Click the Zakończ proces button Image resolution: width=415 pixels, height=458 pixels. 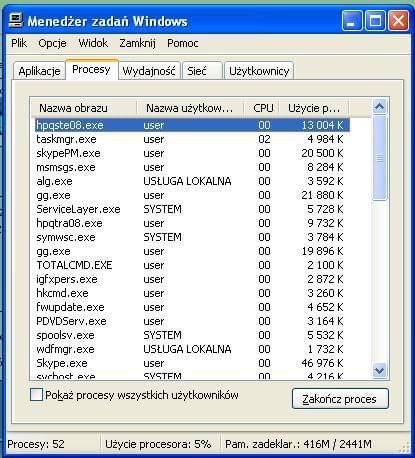(340, 399)
